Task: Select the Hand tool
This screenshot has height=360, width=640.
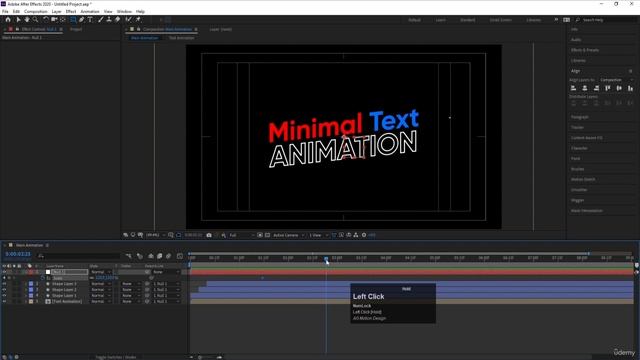Action: [x=27, y=20]
